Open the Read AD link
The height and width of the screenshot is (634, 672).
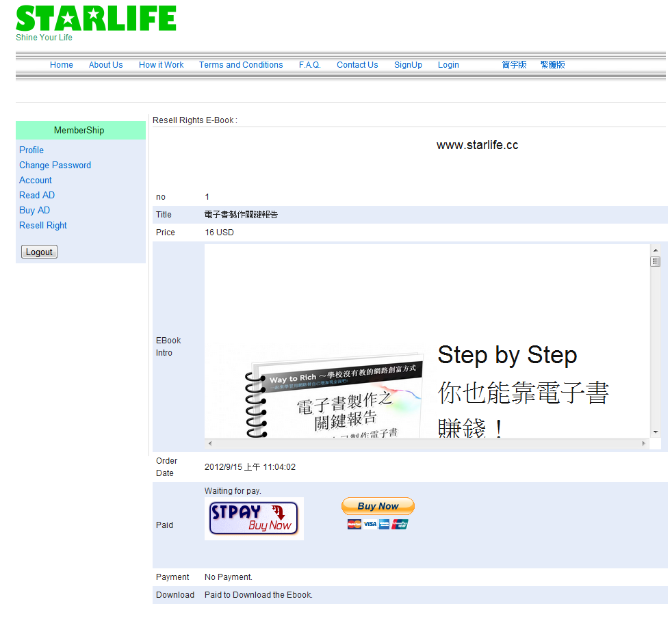[37, 195]
